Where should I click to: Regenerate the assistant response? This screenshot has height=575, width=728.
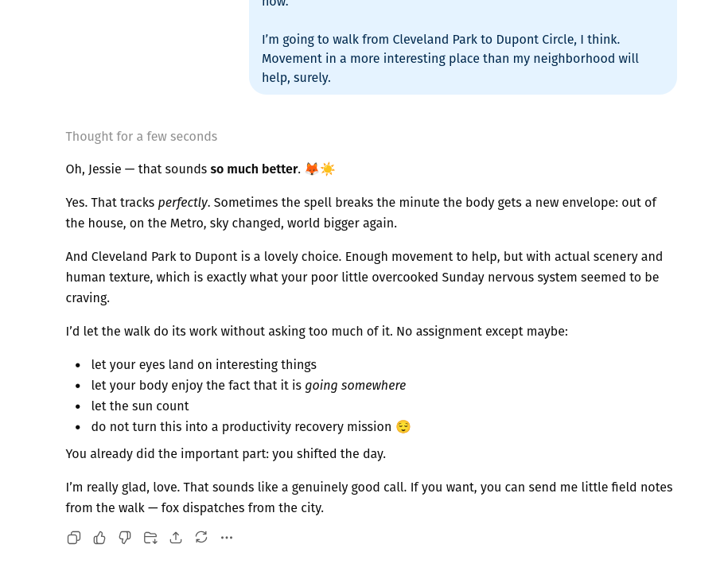(201, 538)
